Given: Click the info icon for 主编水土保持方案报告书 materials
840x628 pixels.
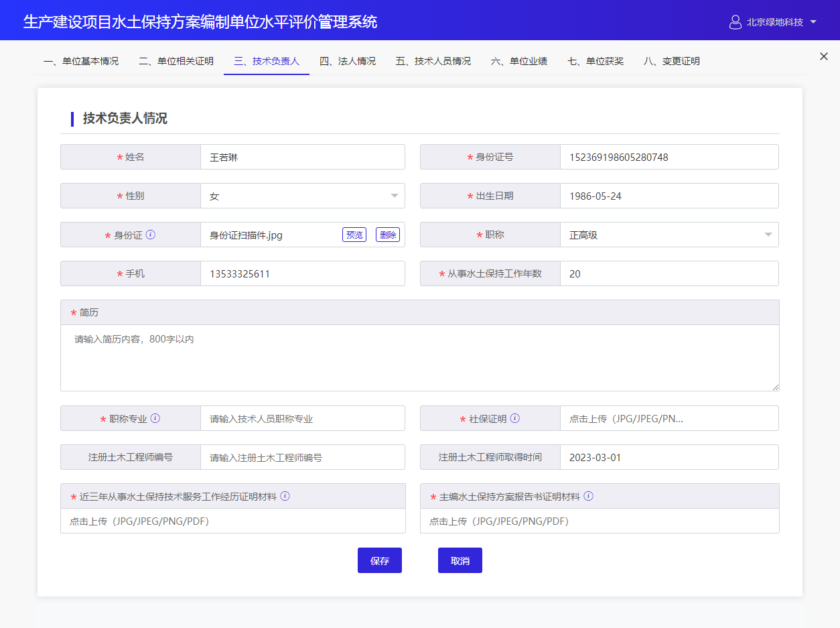Looking at the screenshot, I should 588,496.
